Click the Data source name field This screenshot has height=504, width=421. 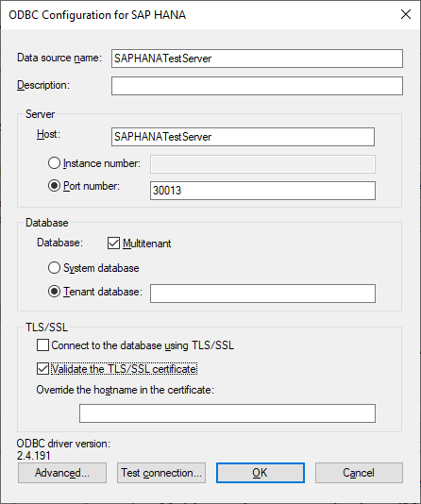[257, 59]
